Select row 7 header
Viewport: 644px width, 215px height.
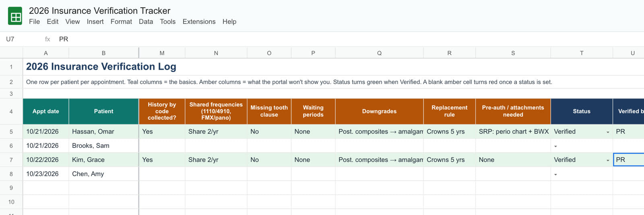11,160
